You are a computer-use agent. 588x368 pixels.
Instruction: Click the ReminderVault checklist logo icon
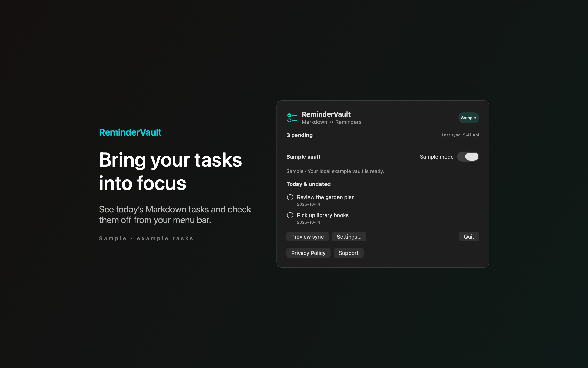pyautogui.click(x=292, y=118)
